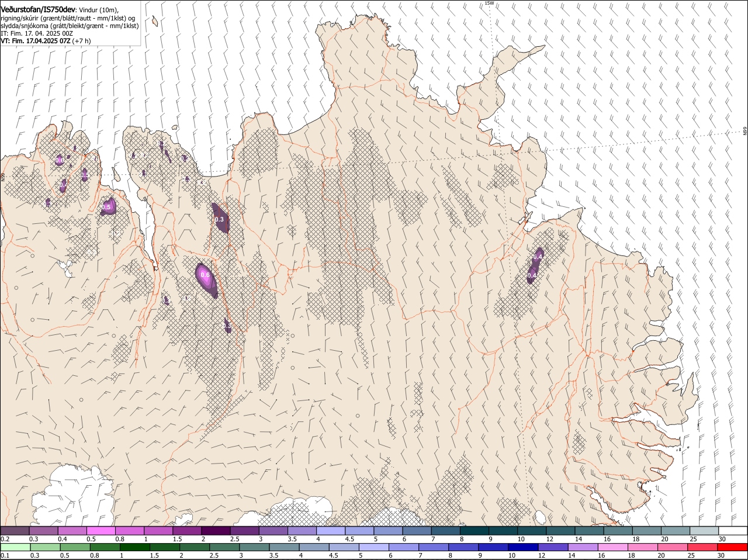Pick the bright pink 0.5 swatch in the snow legend

[x=101, y=531]
